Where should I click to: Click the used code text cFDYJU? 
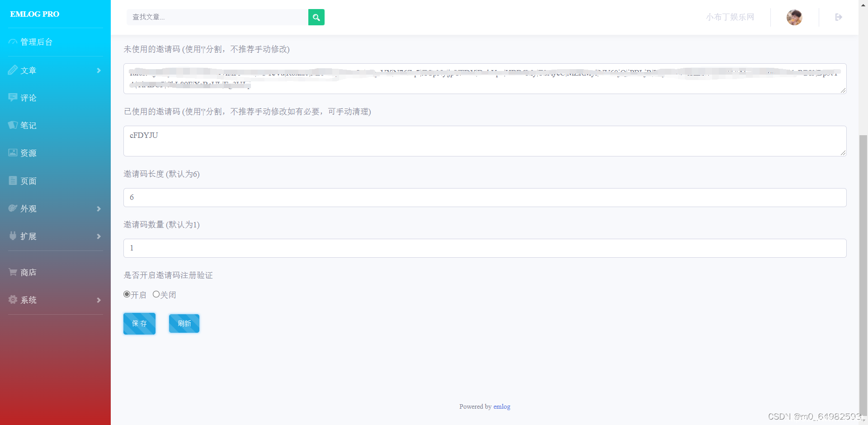click(144, 135)
